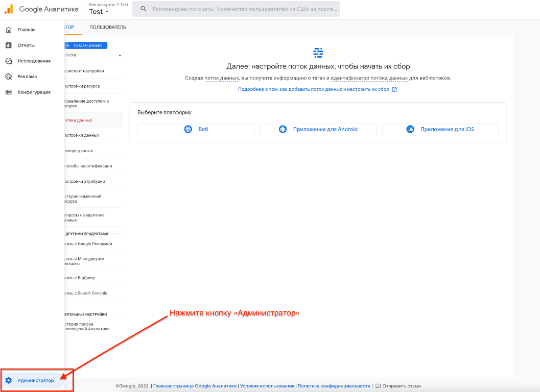Click the Администратор label in the sidebar

coord(35,380)
